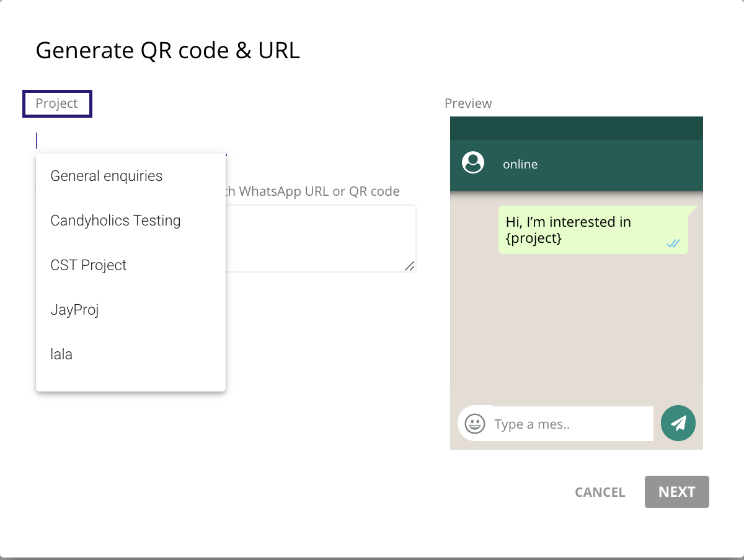Click the blue double-check read receipt
744x560 pixels.
pyautogui.click(x=673, y=243)
